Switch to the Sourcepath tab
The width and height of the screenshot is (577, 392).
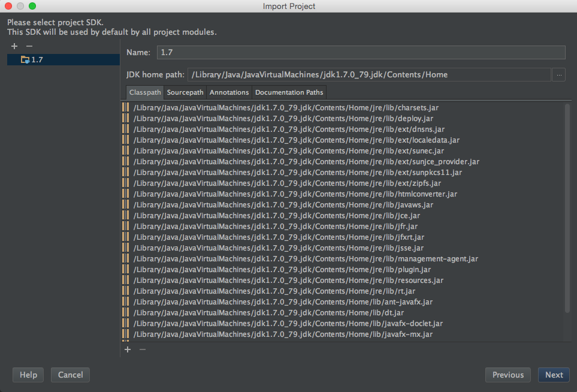[x=185, y=92]
